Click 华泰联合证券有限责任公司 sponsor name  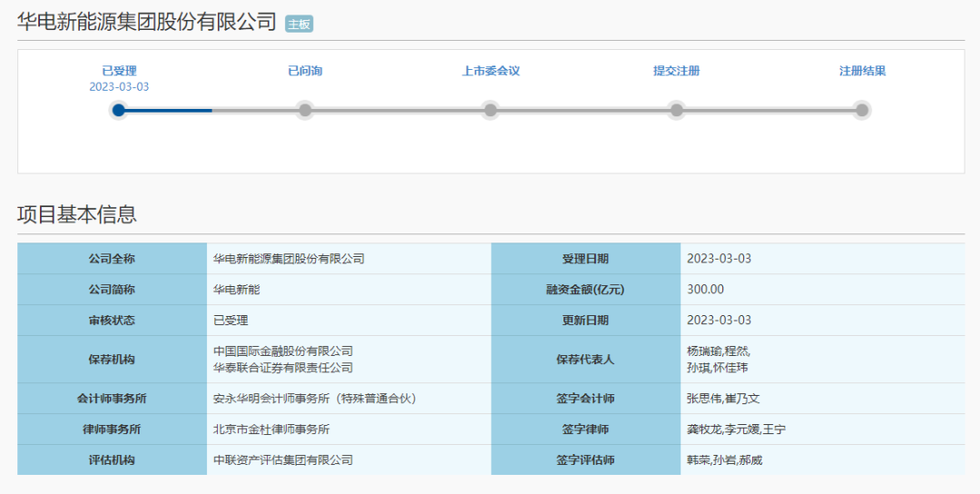283,368
